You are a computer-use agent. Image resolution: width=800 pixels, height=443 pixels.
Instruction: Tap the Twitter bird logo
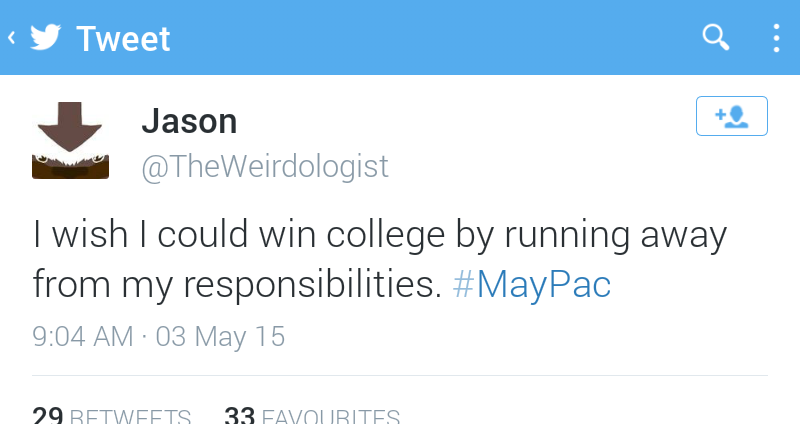pos(45,37)
